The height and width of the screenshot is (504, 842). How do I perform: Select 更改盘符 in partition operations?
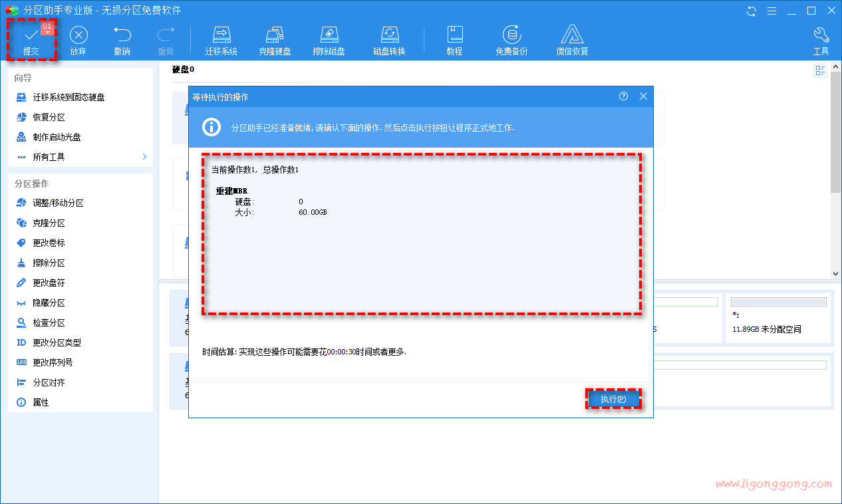click(49, 283)
